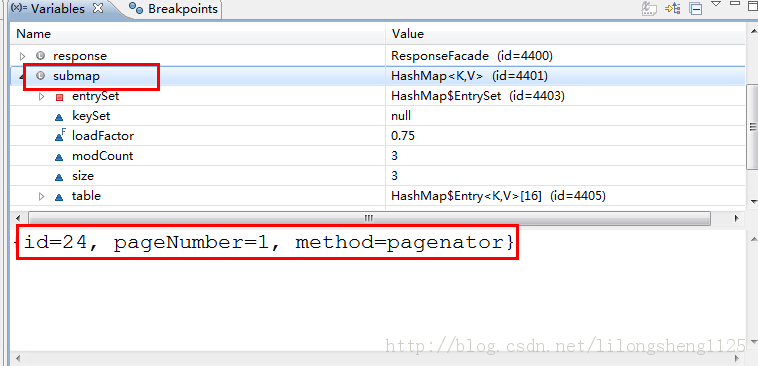758x366 pixels.
Task: Select the loadFactor field row
Action: [378, 136]
